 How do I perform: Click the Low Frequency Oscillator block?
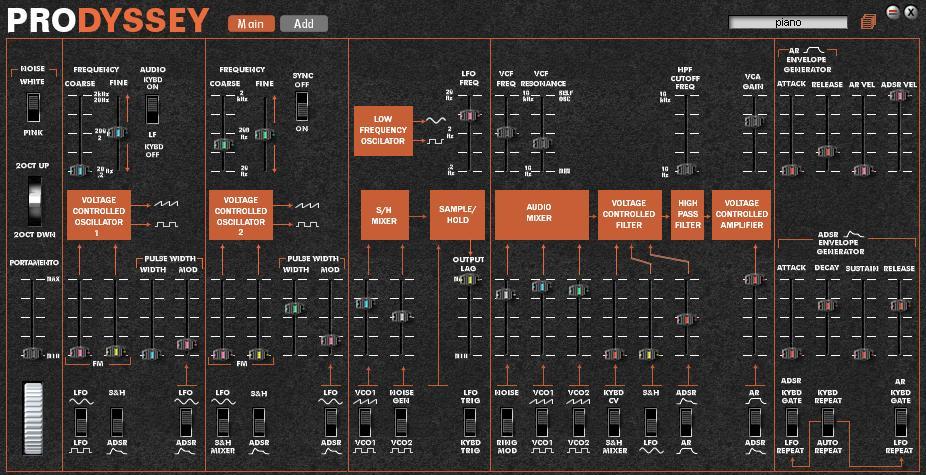click(383, 131)
